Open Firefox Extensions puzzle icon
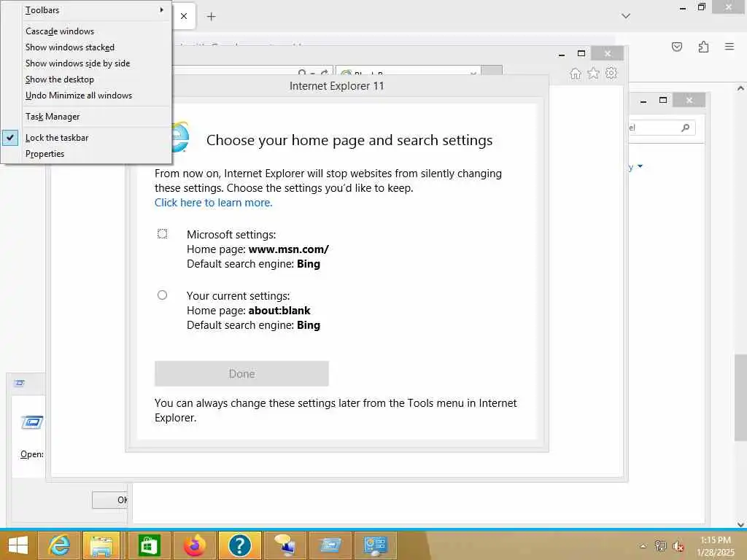 point(704,47)
